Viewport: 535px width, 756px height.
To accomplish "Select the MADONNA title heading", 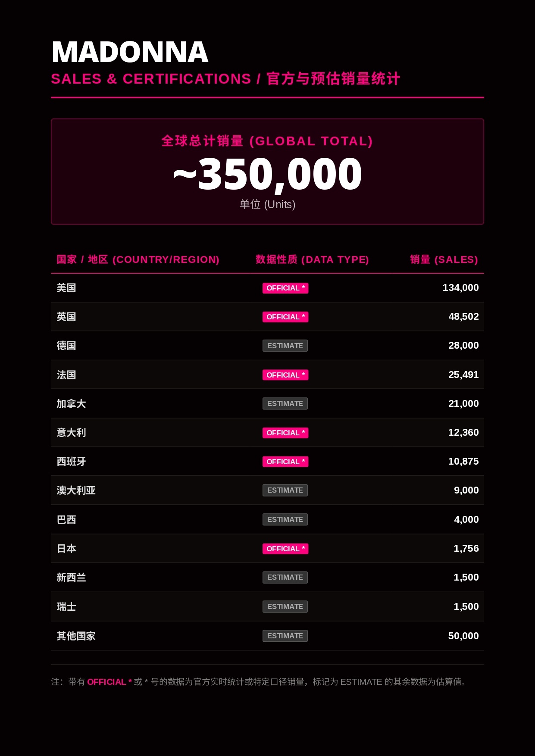I will pyautogui.click(x=130, y=52).
